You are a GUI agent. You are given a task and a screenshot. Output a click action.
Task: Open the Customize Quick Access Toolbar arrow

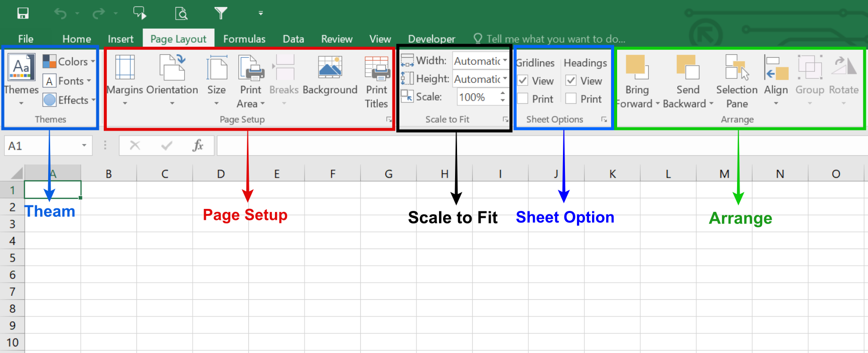pos(261,13)
